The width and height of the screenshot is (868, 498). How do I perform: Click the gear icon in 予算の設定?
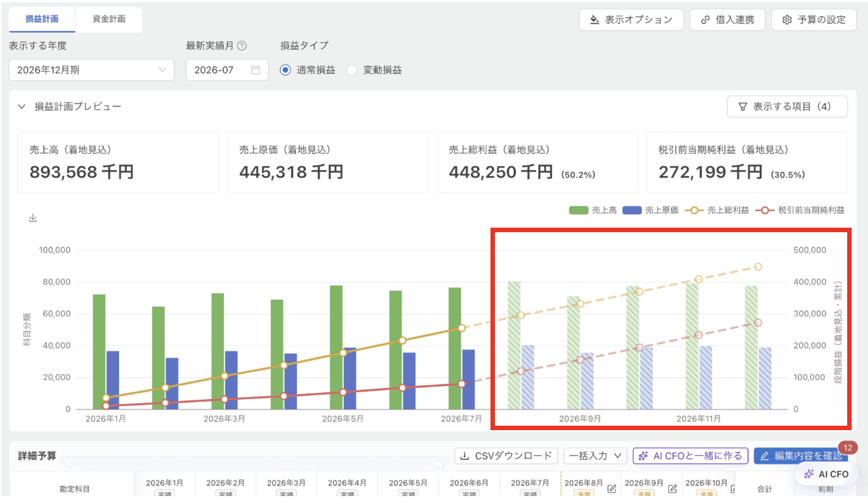coord(787,20)
